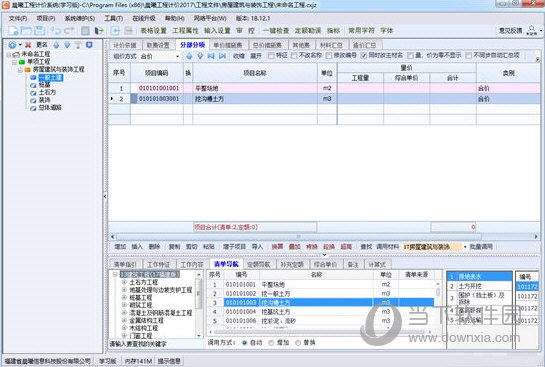Image resolution: width=545 pixels, height=367 pixels.
Task: Click the gray funnel icon in tree toolbar
Action: pyautogui.click(x=78, y=45)
